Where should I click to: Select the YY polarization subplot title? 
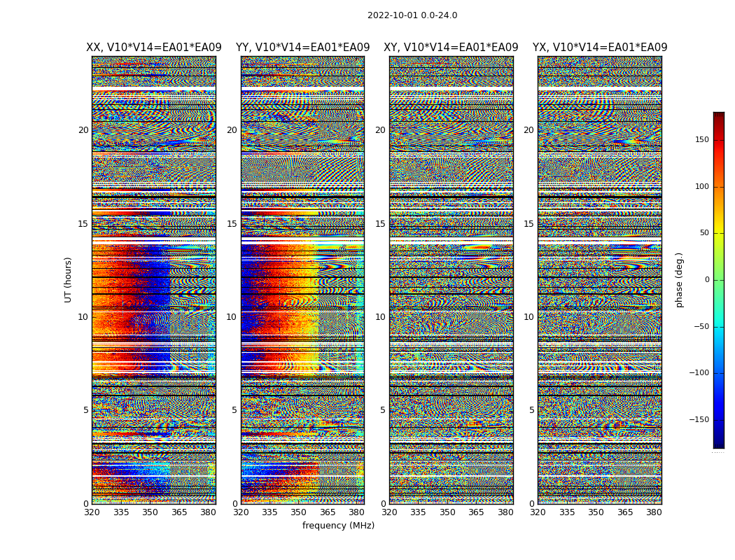(x=302, y=48)
